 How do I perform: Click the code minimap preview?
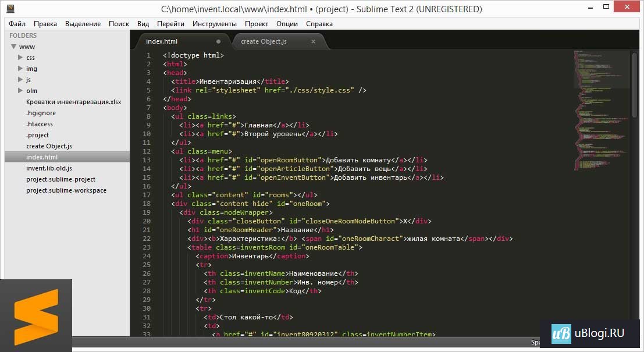[x=601, y=111]
